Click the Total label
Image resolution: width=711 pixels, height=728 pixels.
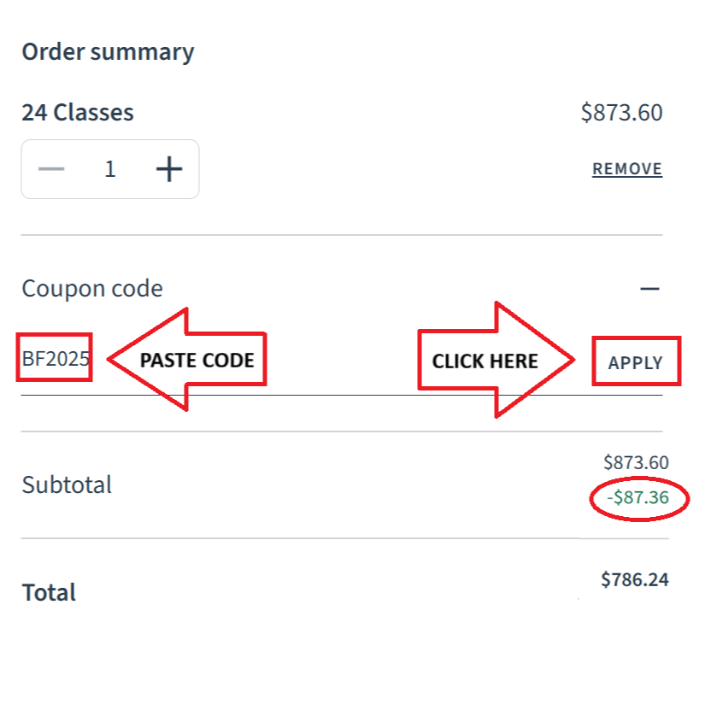pyautogui.click(x=49, y=592)
